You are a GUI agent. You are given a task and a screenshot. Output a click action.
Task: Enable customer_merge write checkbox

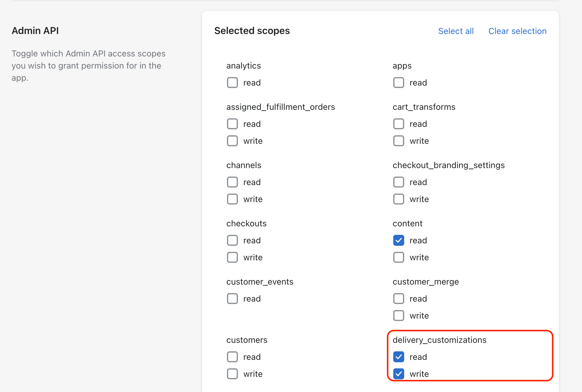click(x=399, y=316)
